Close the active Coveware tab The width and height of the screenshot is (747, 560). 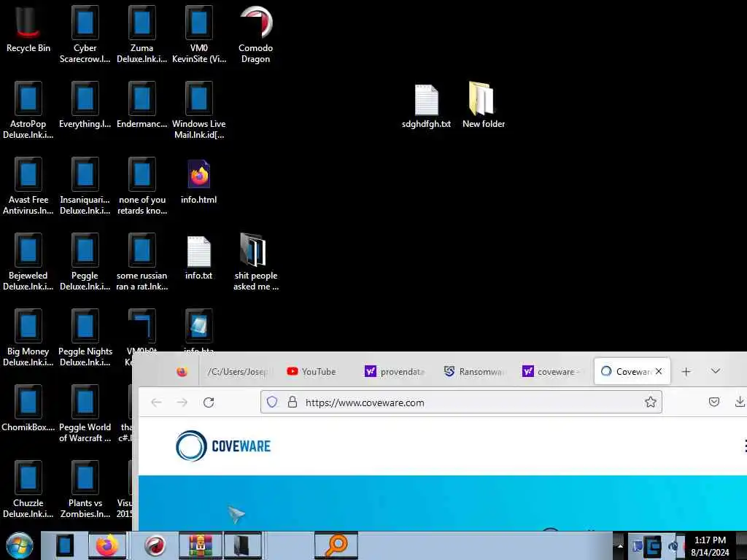click(659, 371)
